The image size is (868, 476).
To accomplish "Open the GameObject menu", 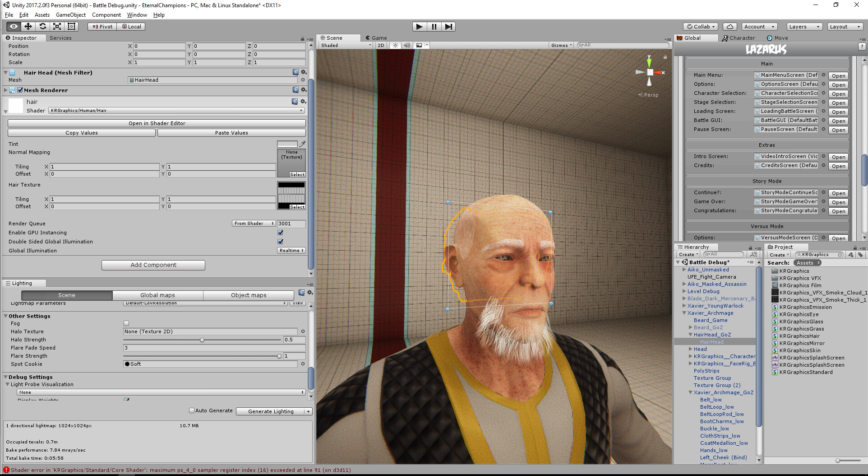I will click(70, 15).
